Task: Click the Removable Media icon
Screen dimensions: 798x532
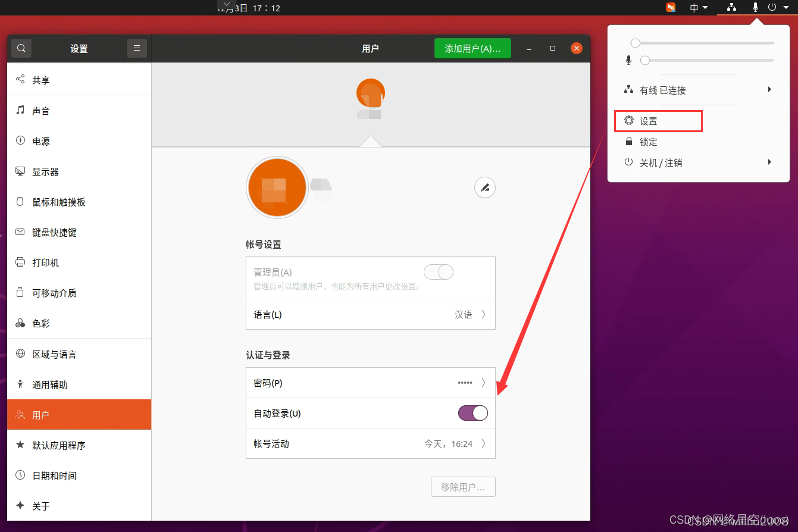Action: click(x=20, y=293)
